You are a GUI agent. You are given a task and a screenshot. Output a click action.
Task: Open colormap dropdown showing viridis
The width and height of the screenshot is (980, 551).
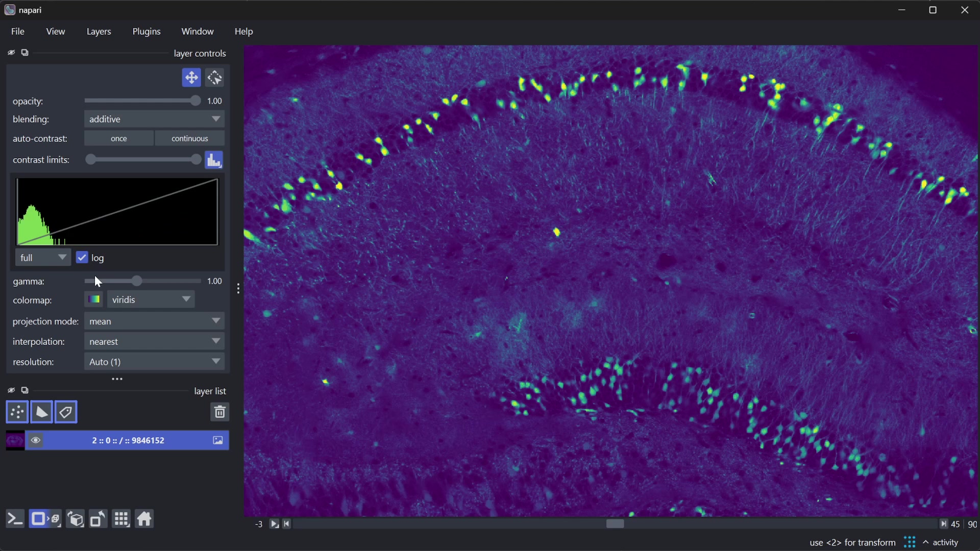(x=151, y=299)
